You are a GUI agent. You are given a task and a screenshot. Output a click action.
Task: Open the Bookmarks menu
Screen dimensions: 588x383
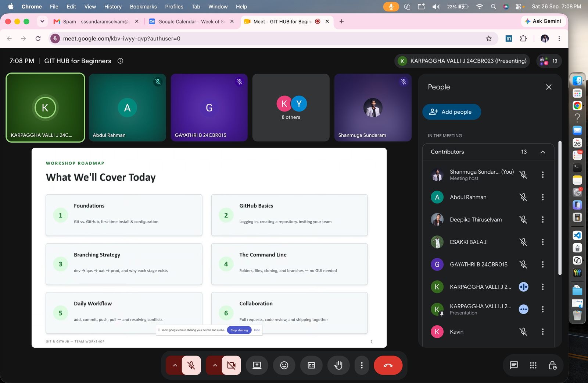tap(143, 7)
